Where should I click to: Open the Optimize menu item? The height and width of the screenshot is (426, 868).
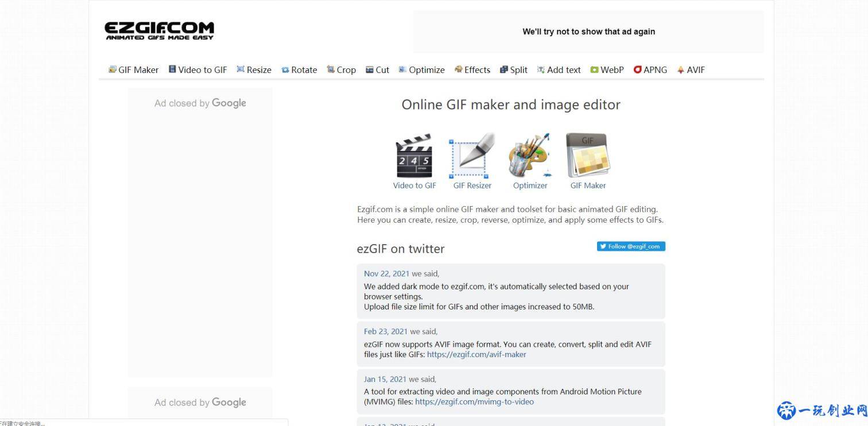click(x=421, y=69)
